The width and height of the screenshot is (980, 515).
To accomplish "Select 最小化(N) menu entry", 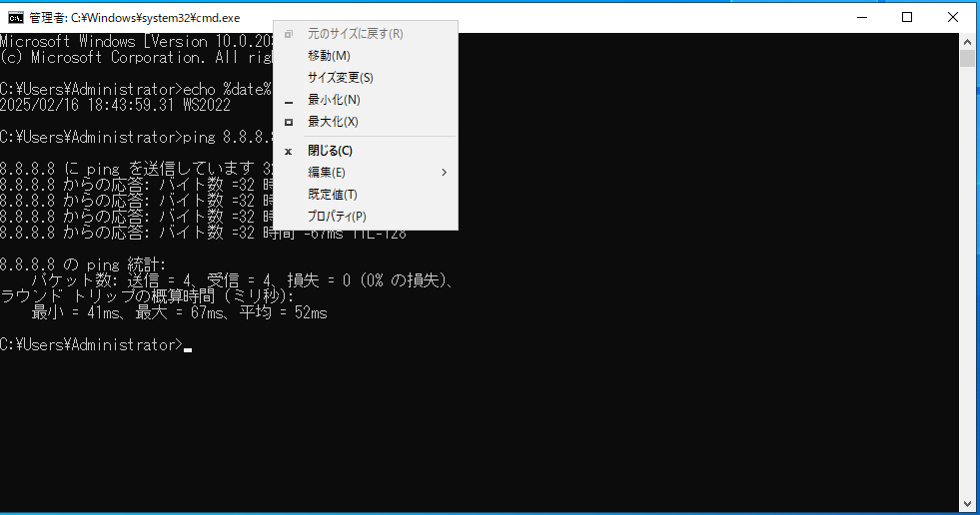I will coord(334,100).
